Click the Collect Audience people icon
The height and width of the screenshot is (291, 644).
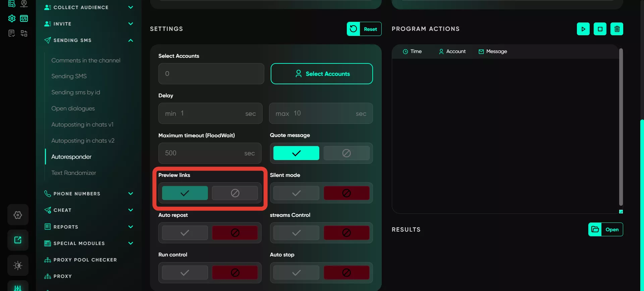coord(48,7)
